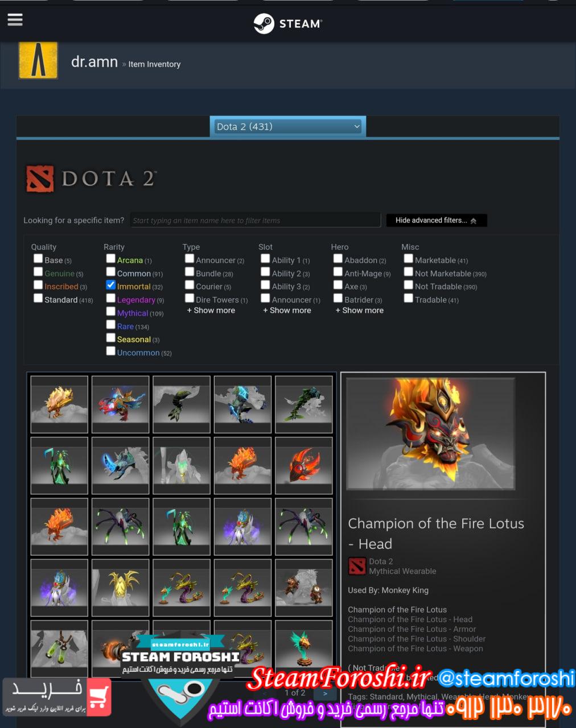The image size is (576, 728).
Task: Select the first inventory item thumbnail
Action: [59, 405]
